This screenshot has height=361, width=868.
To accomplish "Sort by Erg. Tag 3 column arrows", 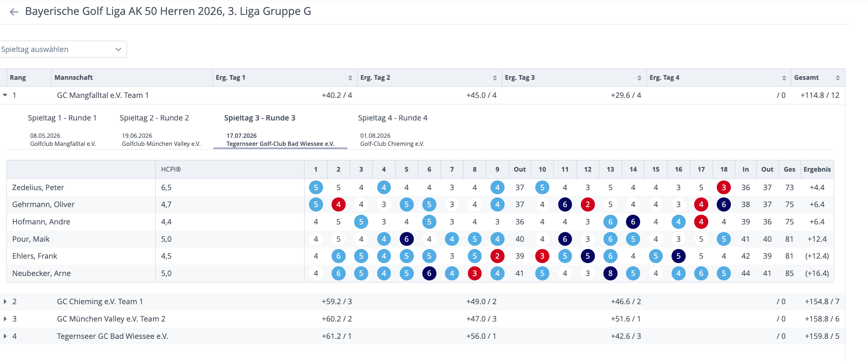I will [639, 78].
